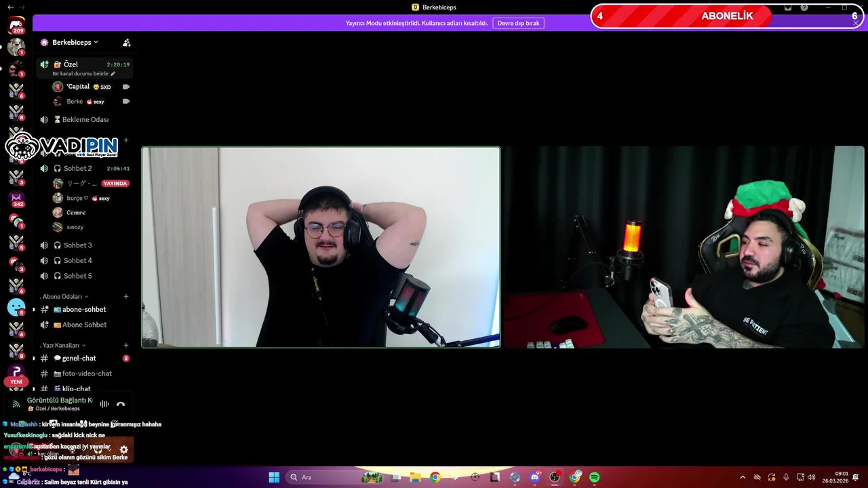The height and width of the screenshot is (488, 868).
Task: Open Spotify from the taskbar
Action: click(x=595, y=477)
